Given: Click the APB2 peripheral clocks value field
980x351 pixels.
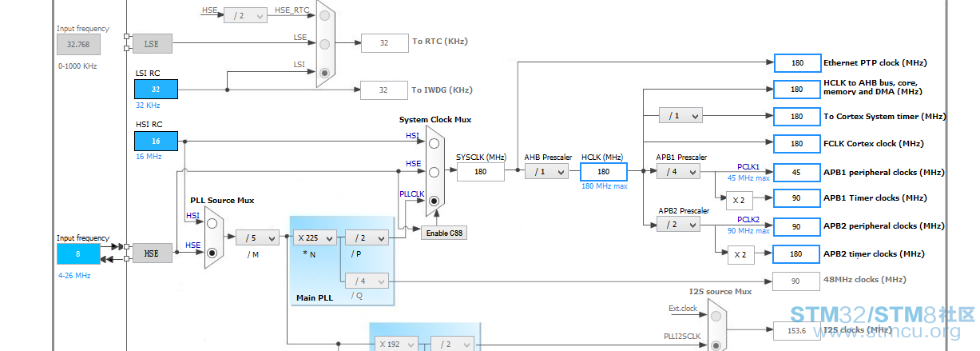Looking at the screenshot, I should (797, 226).
